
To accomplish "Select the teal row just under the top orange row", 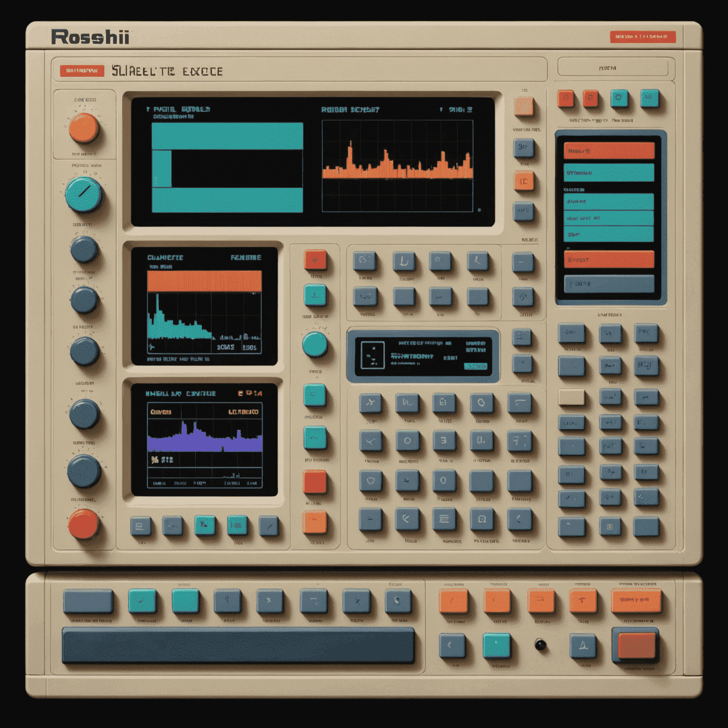I will 609,173.
